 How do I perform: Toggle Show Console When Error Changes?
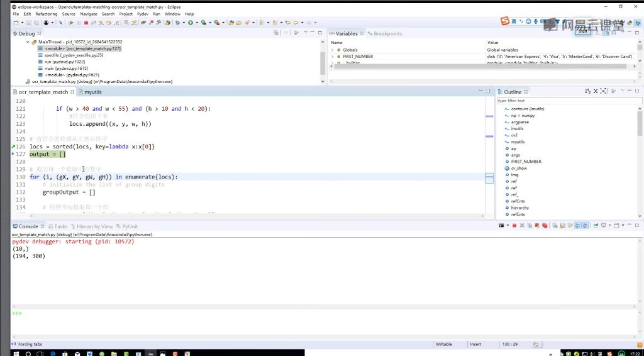coord(586,225)
